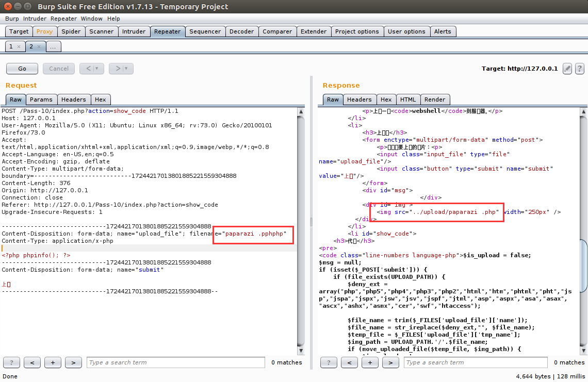Click the request search previous match button
The height and width of the screenshot is (382, 588).
coord(32,362)
